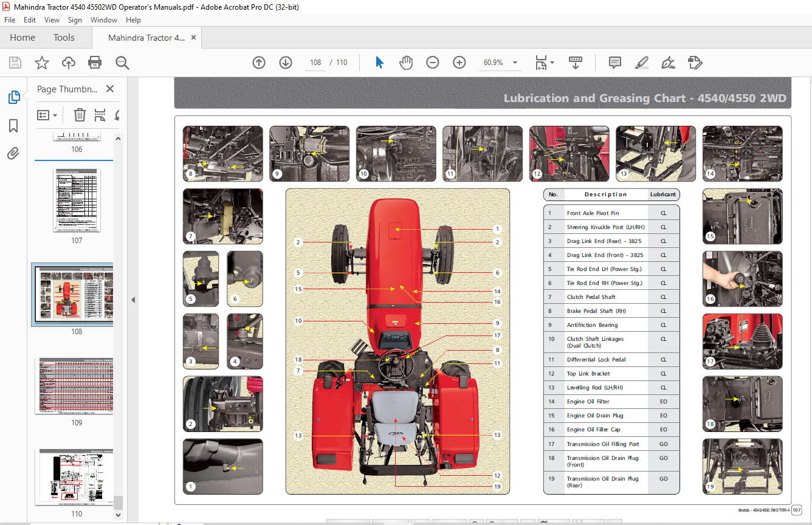The width and height of the screenshot is (812, 525).
Task: Open the View menu
Action: tap(52, 20)
